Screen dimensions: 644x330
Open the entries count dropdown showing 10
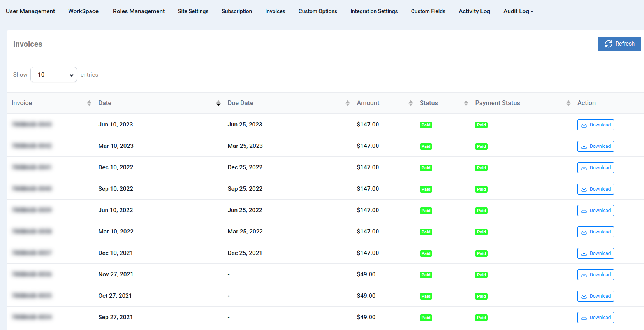pos(54,75)
